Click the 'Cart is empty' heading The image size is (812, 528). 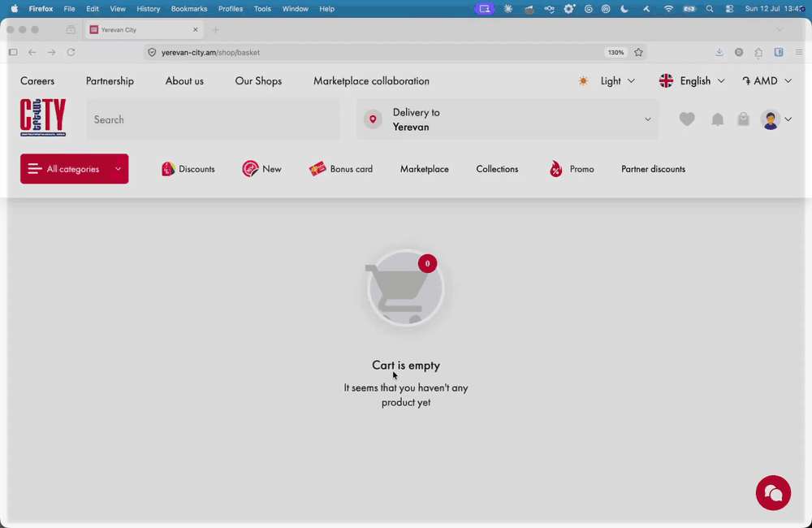405,366
